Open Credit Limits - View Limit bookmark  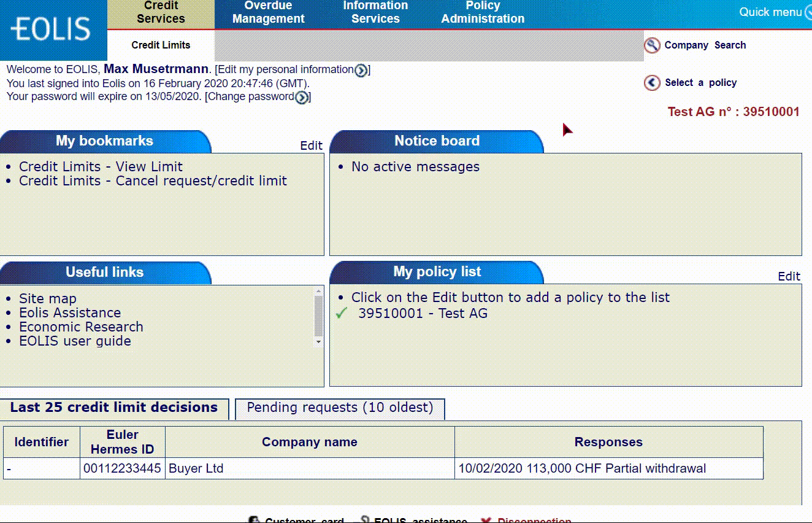[101, 167]
